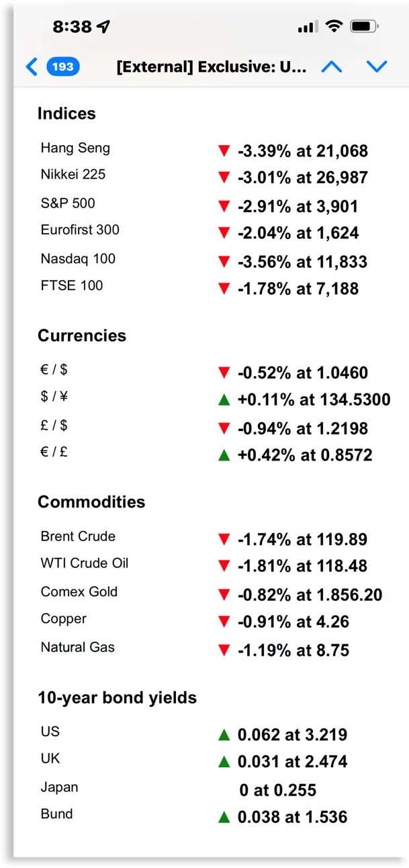Select the Indices section heading

(66, 113)
